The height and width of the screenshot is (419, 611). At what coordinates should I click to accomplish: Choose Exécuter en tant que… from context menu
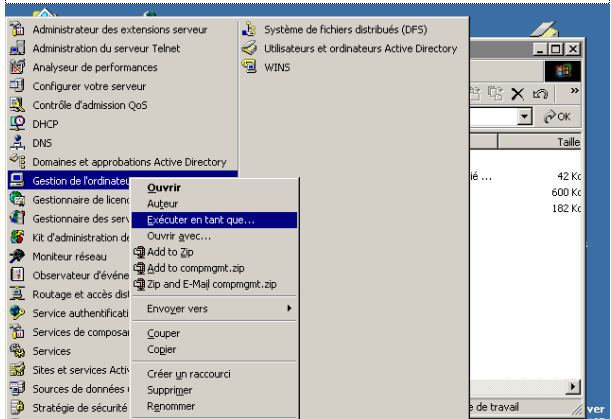200,220
